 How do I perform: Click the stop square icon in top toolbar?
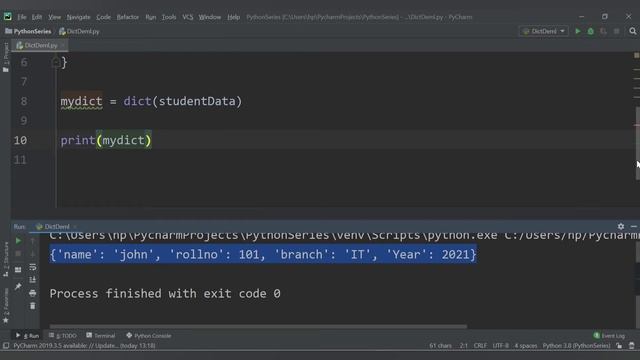616,31
